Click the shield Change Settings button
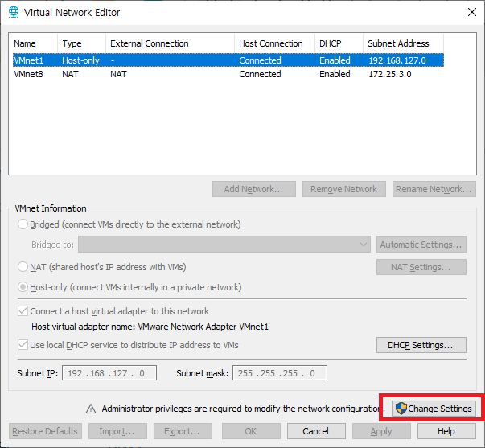This screenshot has width=485, height=448. [434, 409]
